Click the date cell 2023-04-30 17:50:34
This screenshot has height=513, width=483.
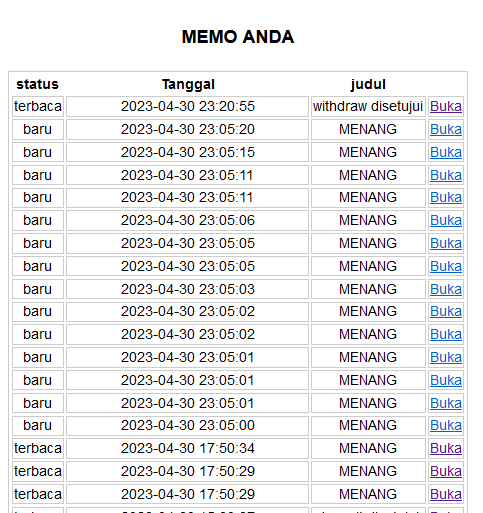pos(187,448)
